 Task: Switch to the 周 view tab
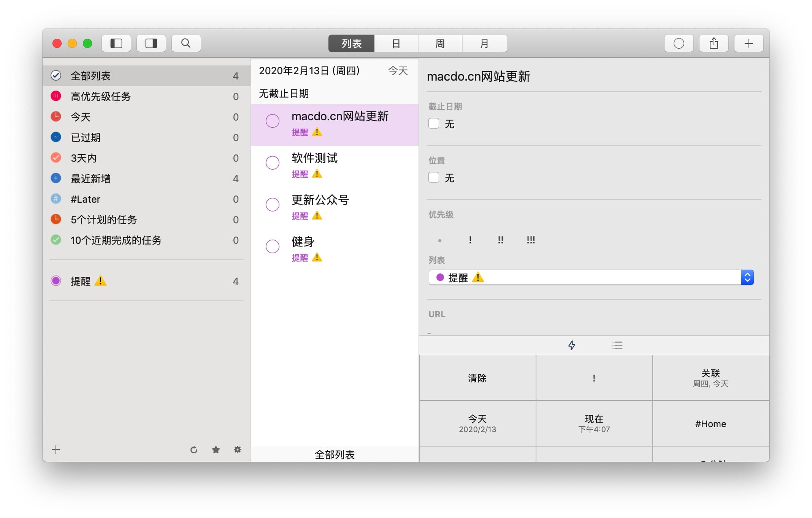440,43
